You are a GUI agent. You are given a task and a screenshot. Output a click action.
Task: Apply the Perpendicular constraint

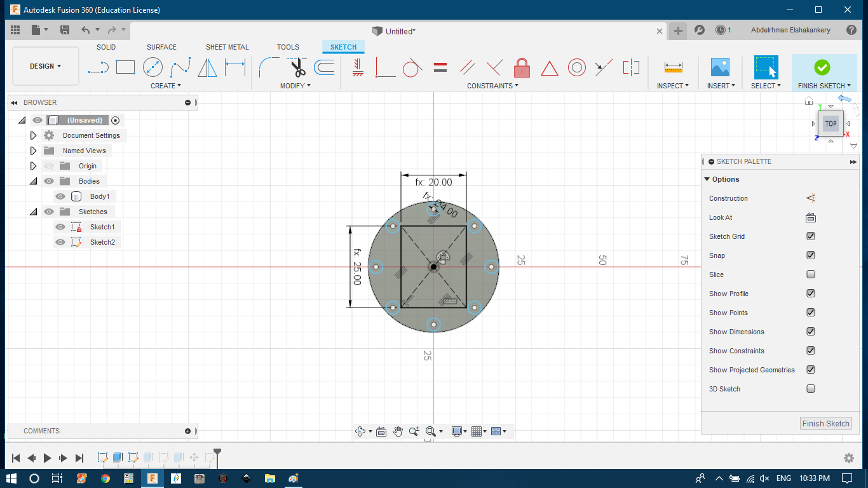[495, 67]
